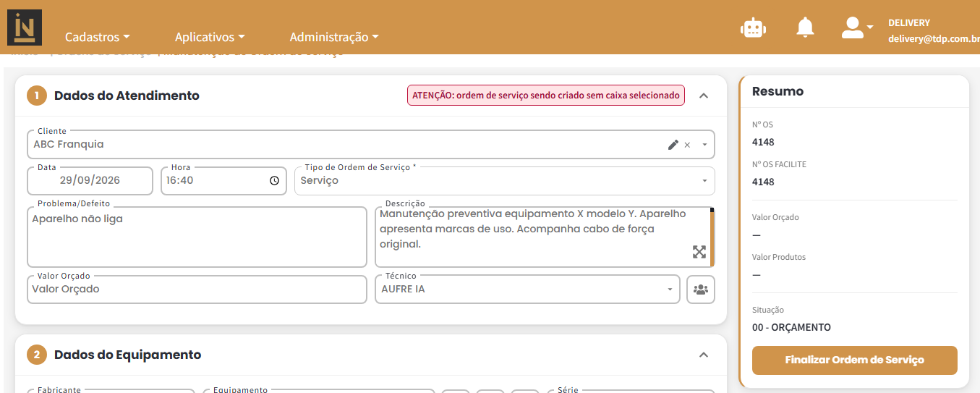Click the ATENÇÃO warning about no caixa selected
The height and width of the screenshot is (393, 980).
546,96
